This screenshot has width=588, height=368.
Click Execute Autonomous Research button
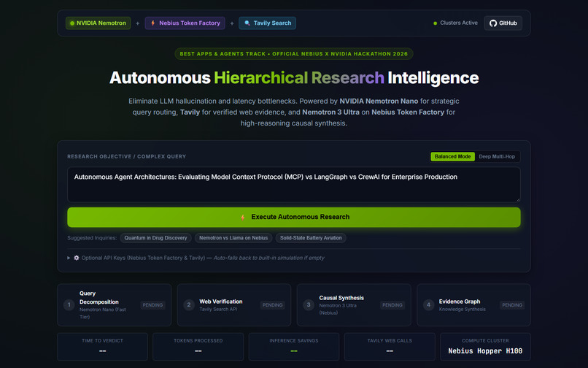coord(293,217)
